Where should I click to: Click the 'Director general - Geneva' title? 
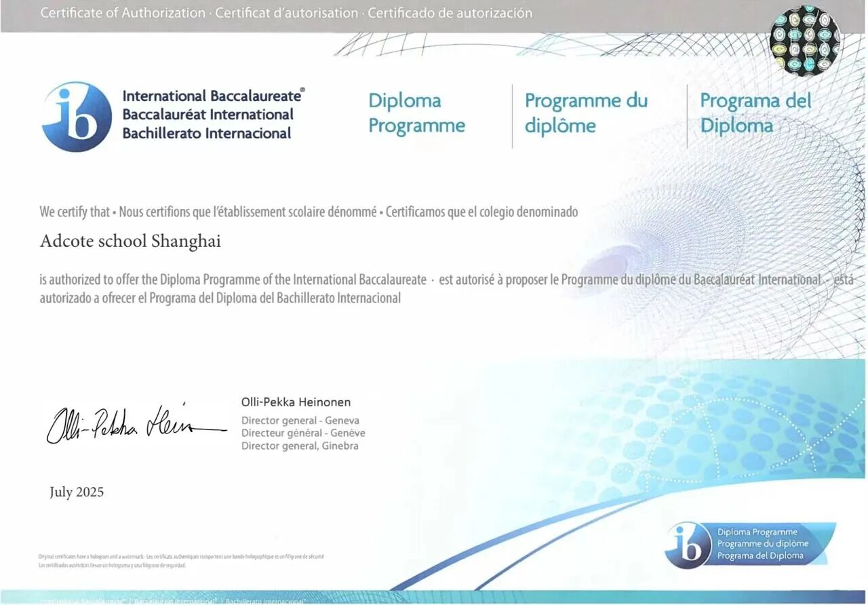[300, 421]
